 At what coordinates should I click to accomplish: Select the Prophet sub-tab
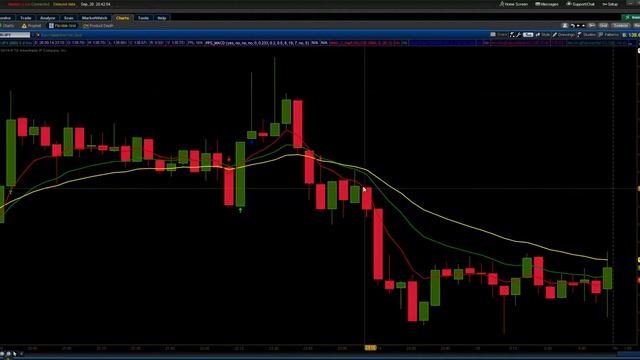click(31, 26)
